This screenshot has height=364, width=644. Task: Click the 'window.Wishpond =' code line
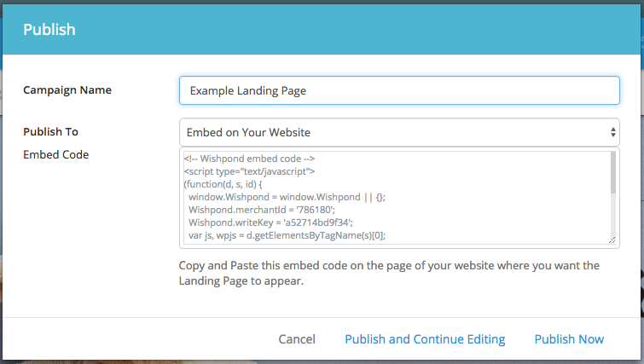tap(287, 197)
